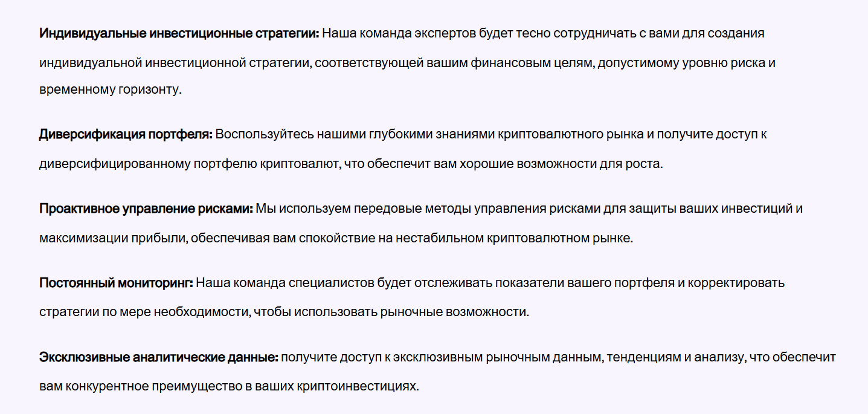Click the phrase "максимизации прибыли"
868x414 pixels.
tap(112, 238)
